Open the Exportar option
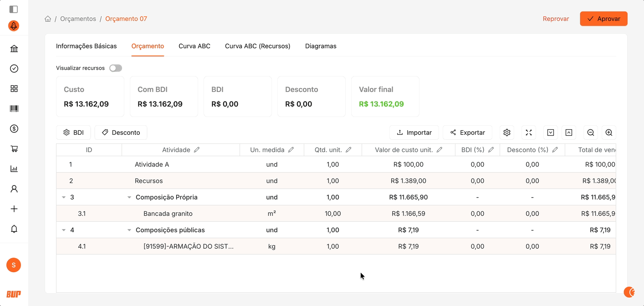 pyautogui.click(x=467, y=133)
